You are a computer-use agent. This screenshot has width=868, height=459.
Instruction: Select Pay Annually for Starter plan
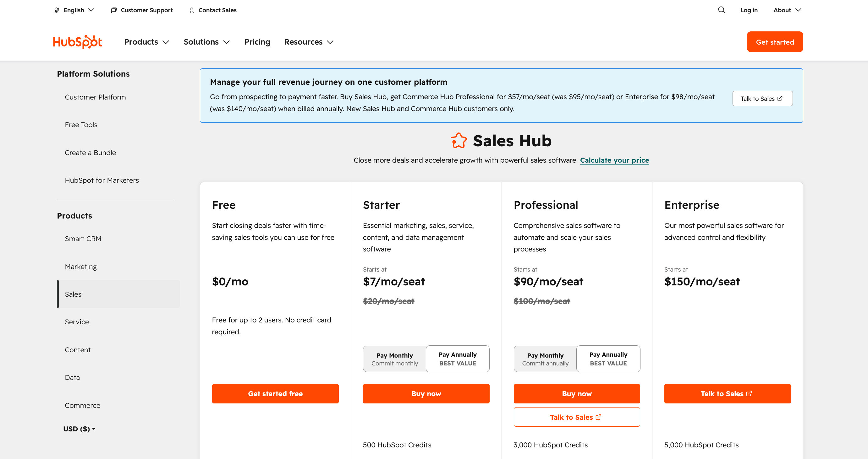pyautogui.click(x=458, y=359)
